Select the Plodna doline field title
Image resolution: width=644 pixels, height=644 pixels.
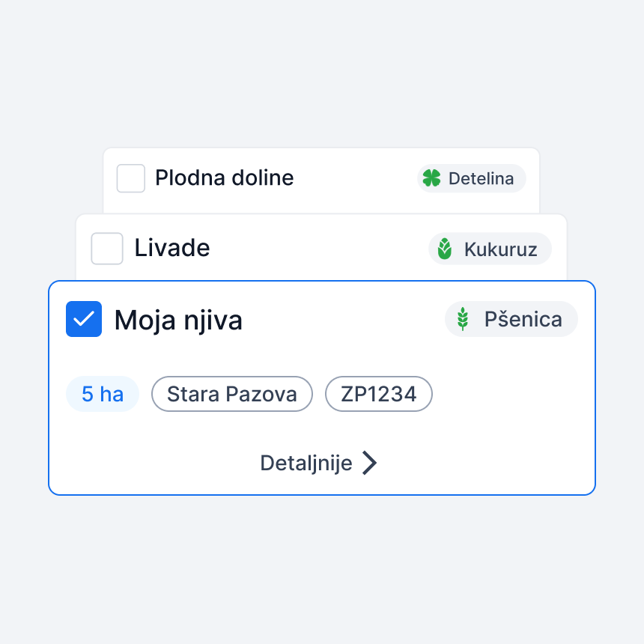point(224,177)
